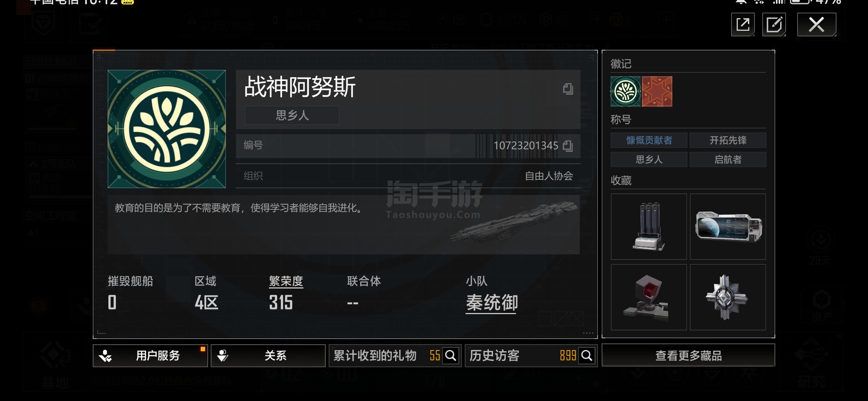Screen dimensions: 868x401
Task: Select the green leaf emblem badge
Action: click(625, 91)
